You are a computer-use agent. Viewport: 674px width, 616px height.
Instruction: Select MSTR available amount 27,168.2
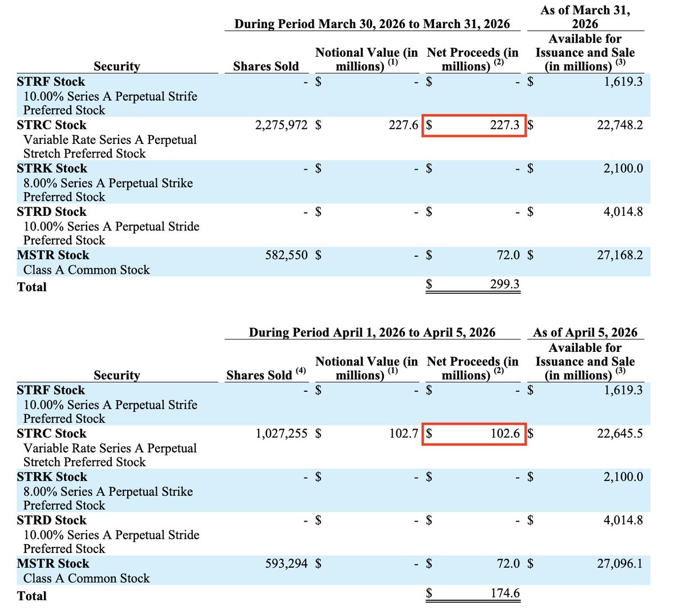tap(620, 255)
